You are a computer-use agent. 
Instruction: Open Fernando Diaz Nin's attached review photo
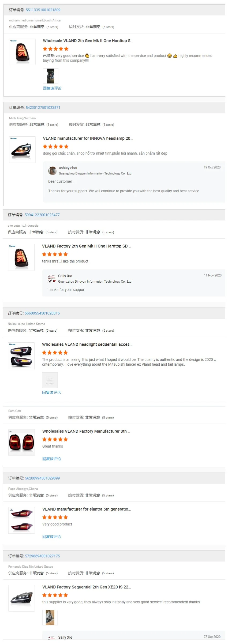point(50,618)
